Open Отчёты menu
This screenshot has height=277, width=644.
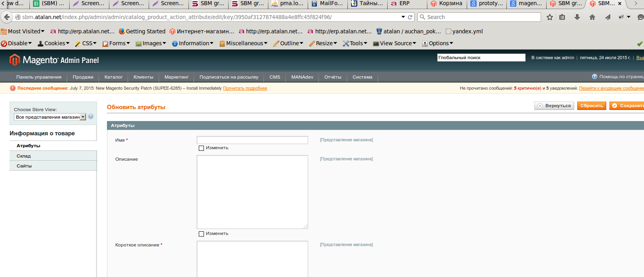pos(333,77)
